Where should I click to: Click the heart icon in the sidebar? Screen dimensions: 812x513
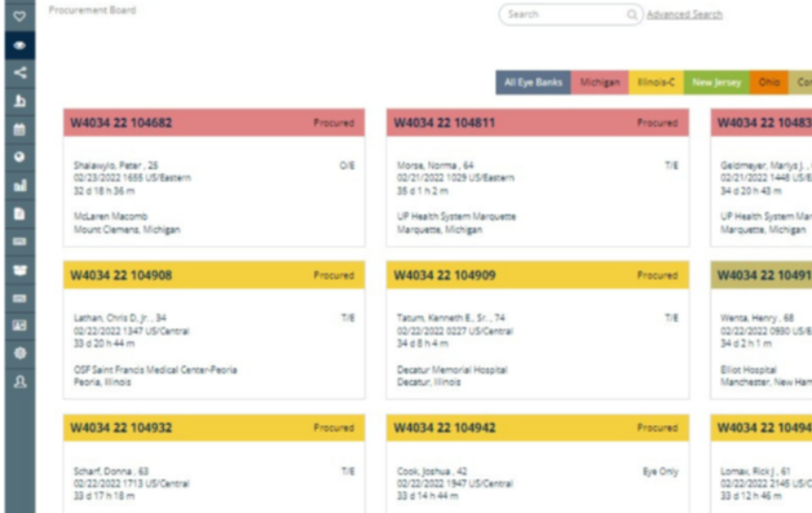[19, 16]
